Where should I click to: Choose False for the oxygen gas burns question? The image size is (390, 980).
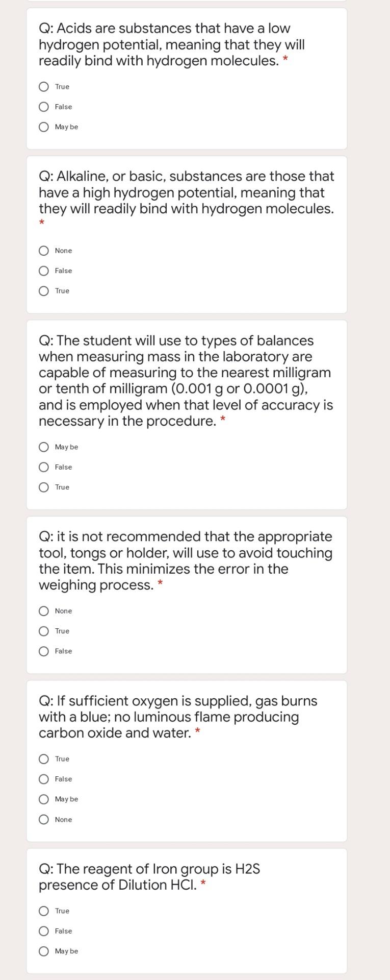pos(44,779)
